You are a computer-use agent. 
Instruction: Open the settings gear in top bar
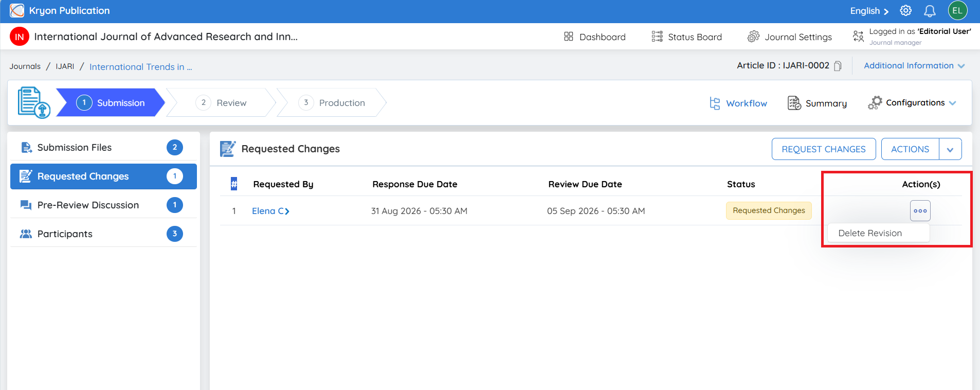(x=905, y=11)
